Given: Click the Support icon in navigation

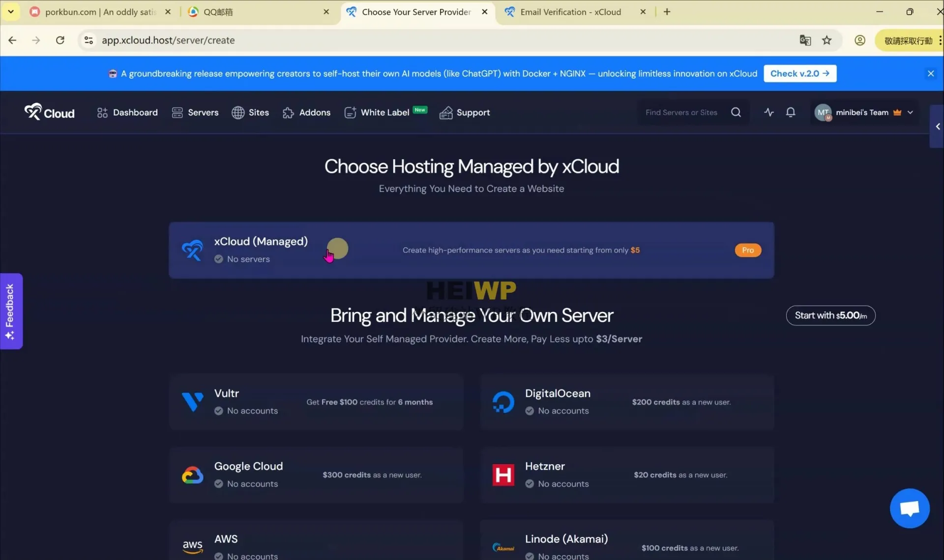Looking at the screenshot, I should point(446,112).
